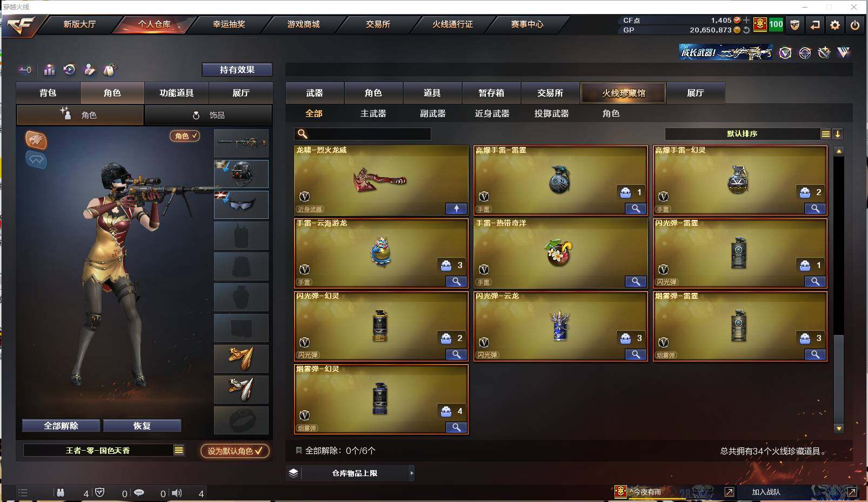The image size is (868, 502).
Task: Switch to the 火线珍藏馆 tab
Action: point(624,93)
